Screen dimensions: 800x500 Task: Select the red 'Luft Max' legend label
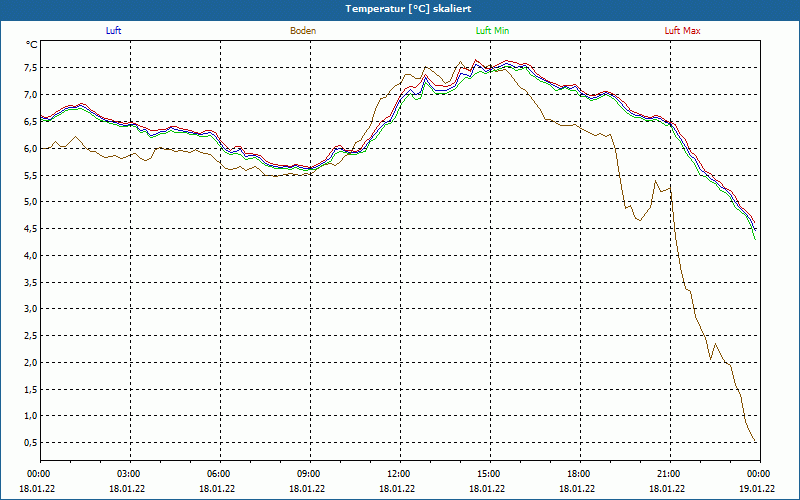point(682,31)
